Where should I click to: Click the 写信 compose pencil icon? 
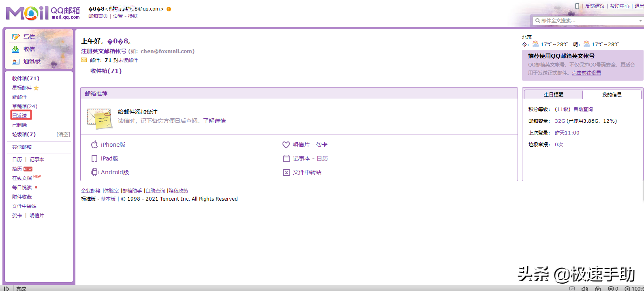pos(16,37)
